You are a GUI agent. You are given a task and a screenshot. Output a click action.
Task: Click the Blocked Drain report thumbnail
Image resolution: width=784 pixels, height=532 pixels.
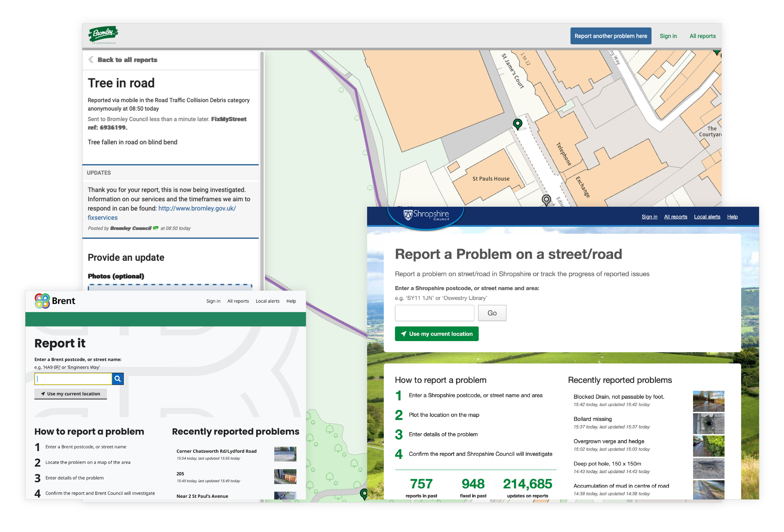(x=708, y=401)
